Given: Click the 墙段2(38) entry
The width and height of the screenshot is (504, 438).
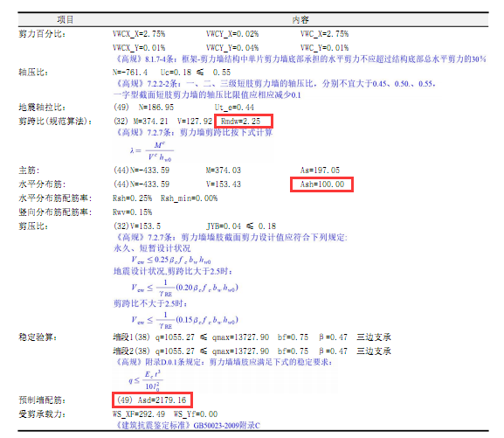Looking at the screenshot, I should click(x=131, y=351).
